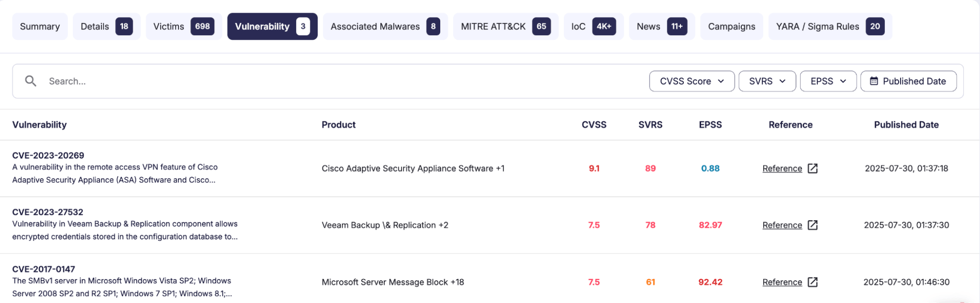Image resolution: width=980 pixels, height=303 pixels.
Task: Click external-link icon in CVE-2023-20269 row
Action: (812, 168)
